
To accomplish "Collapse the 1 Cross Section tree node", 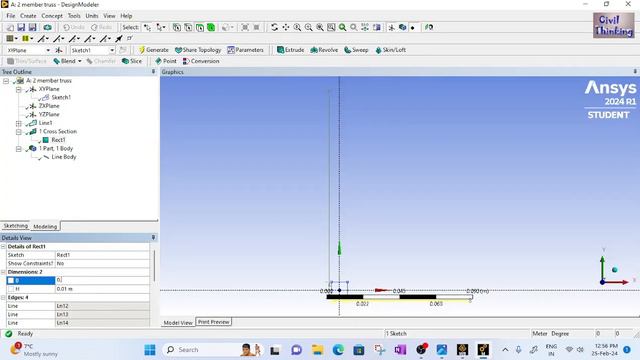I will pos(19,132).
